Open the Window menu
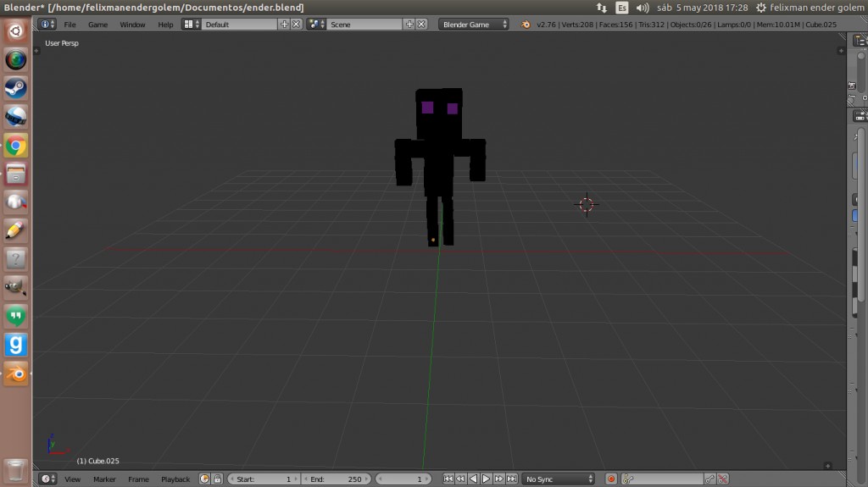 132,25
